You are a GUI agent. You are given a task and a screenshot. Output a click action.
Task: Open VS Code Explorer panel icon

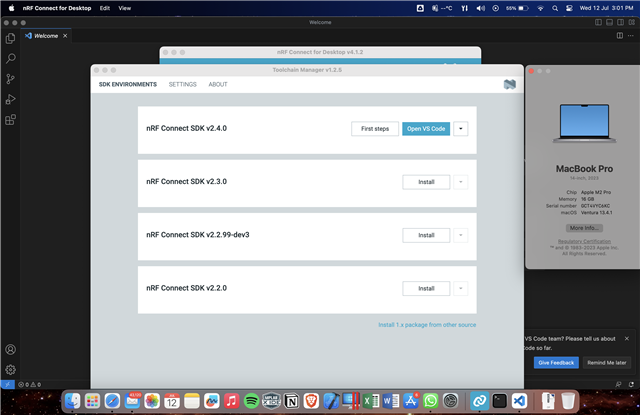[11, 38]
